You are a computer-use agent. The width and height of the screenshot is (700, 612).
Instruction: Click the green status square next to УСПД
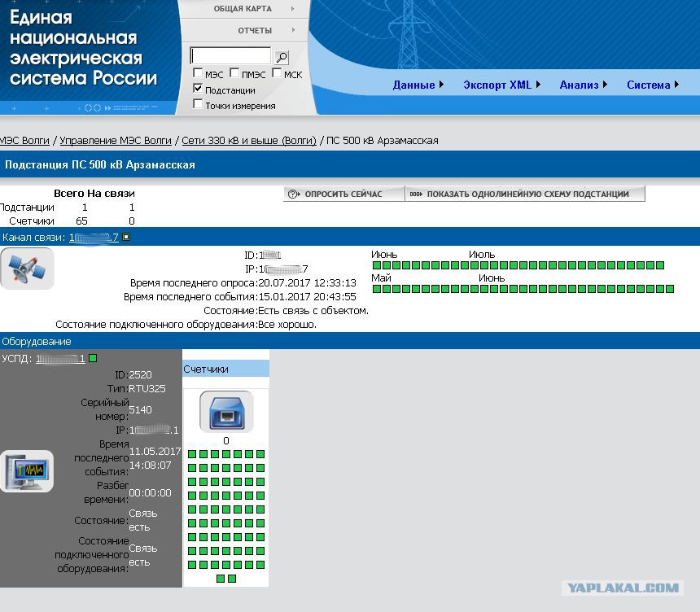[93, 358]
